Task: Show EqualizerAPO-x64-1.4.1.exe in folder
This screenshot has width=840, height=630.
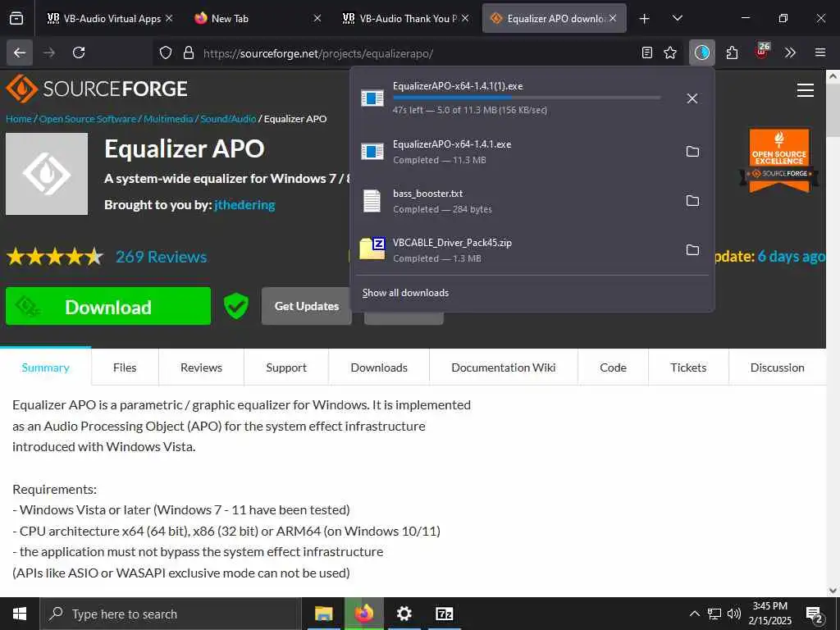Action: pyautogui.click(x=692, y=152)
